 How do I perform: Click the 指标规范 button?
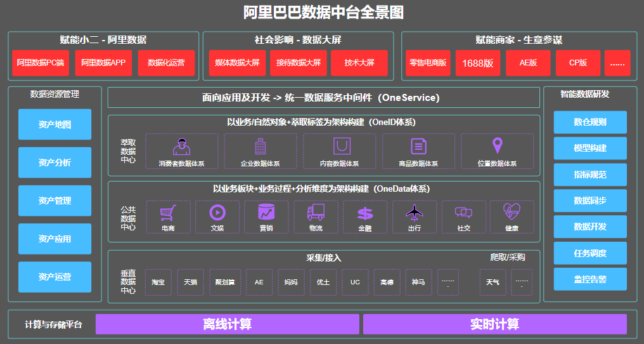pyautogui.click(x=590, y=175)
